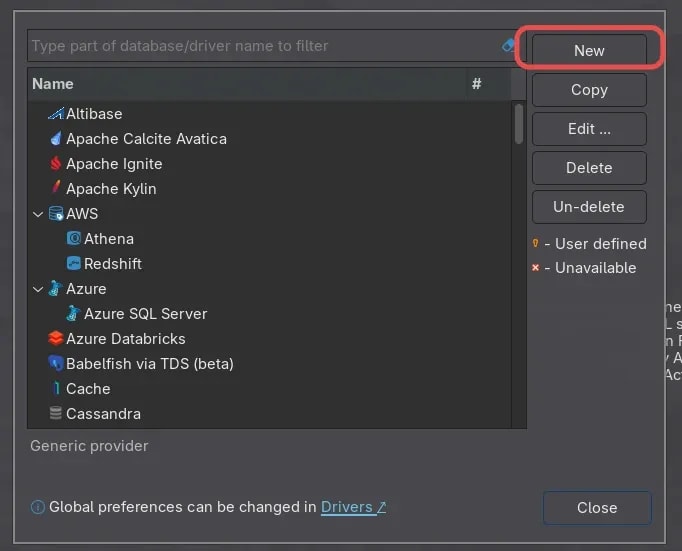The height and width of the screenshot is (551, 682).
Task: Select the Azure SQL Server row
Action: pos(270,314)
